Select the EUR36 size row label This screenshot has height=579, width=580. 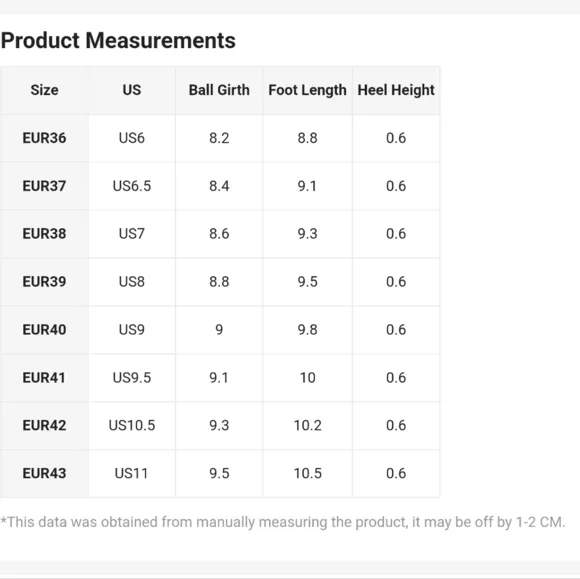pos(44,138)
